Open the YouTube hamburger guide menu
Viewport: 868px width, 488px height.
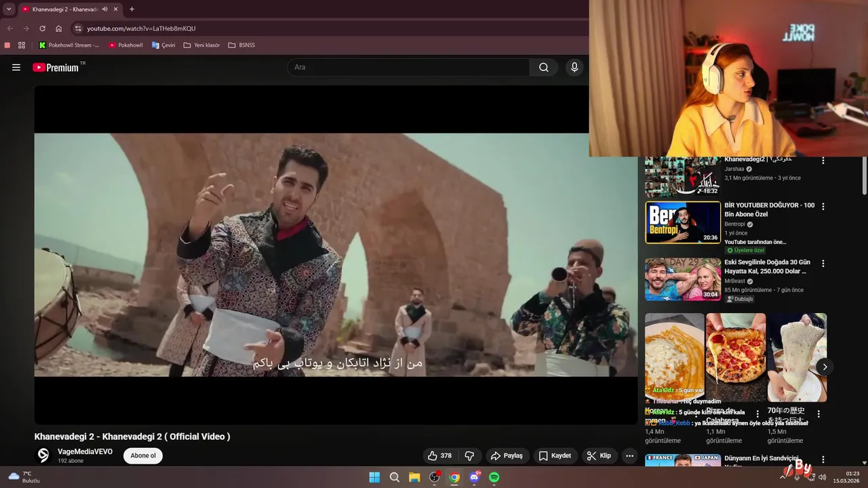point(16,67)
